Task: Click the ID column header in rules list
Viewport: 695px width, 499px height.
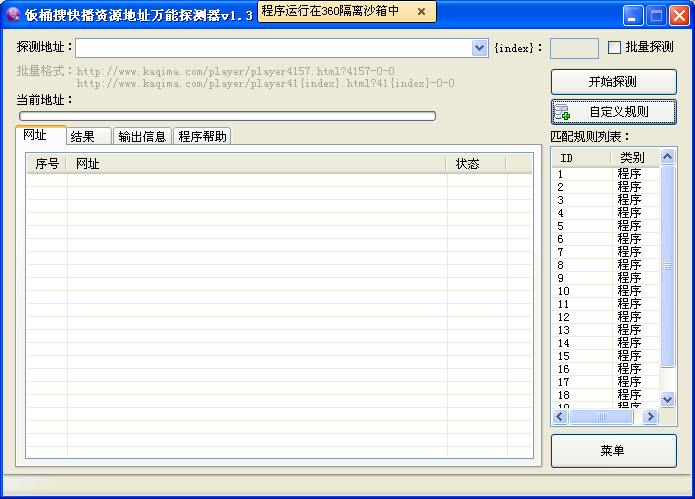Action: click(x=582, y=158)
